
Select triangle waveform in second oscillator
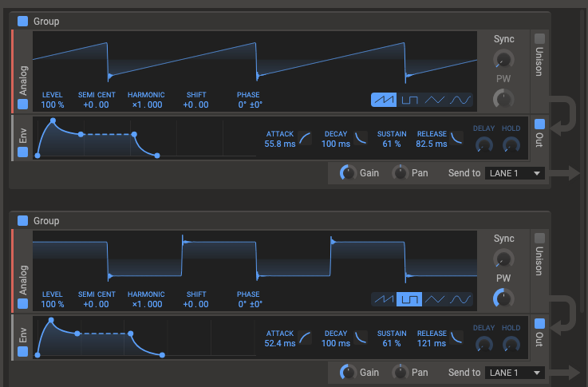(x=435, y=299)
